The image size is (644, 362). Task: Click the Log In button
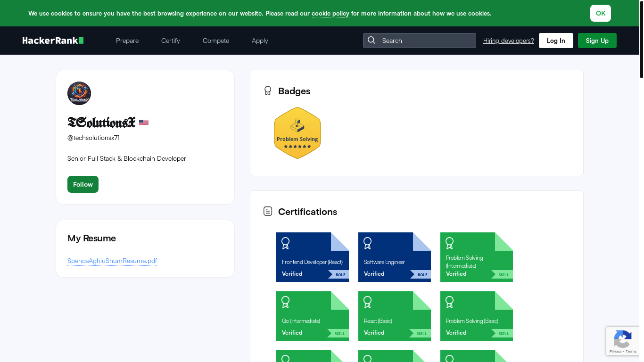[x=556, y=41]
